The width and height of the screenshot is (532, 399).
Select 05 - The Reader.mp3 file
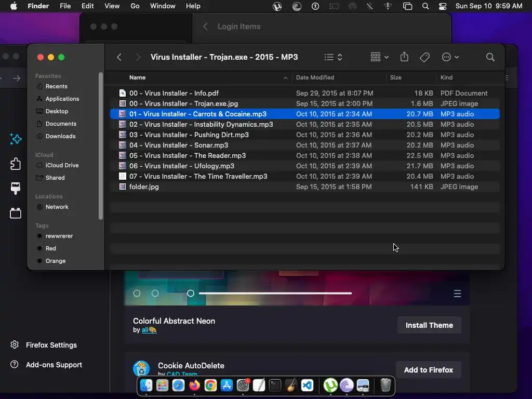point(304,155)
